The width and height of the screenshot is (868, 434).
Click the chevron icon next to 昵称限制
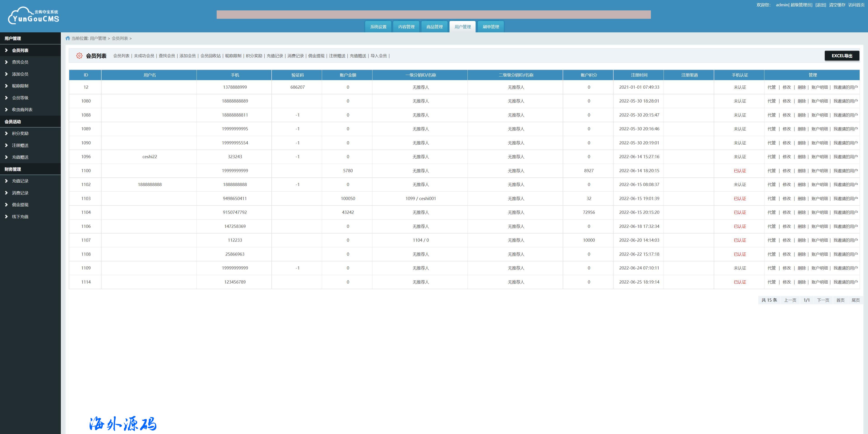pyautogui.click(x=6, y=86)
